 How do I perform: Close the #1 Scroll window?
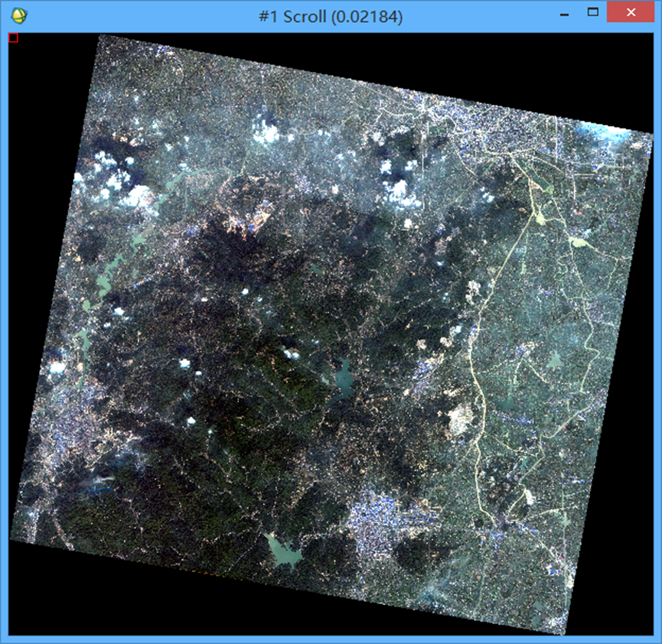click(631, 12)
